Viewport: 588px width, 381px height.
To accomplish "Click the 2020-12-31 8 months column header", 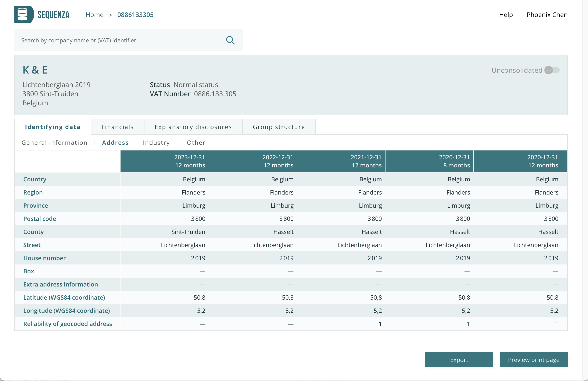I will [x=429, y=161].
